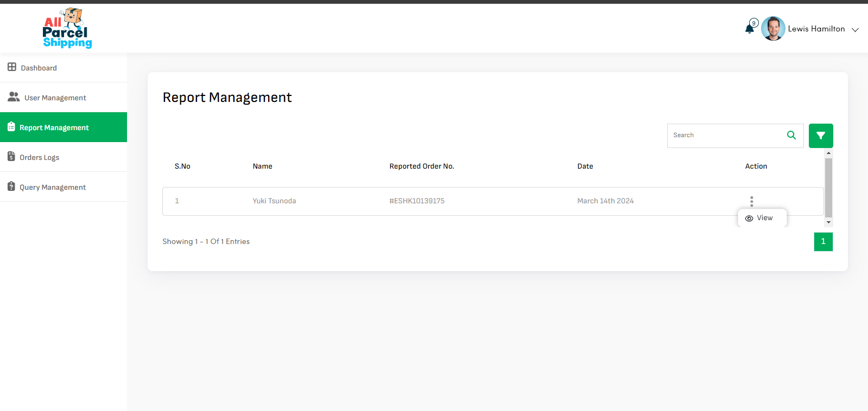Click the notification bell icon
Screen dimensions: 868x411
750,29
